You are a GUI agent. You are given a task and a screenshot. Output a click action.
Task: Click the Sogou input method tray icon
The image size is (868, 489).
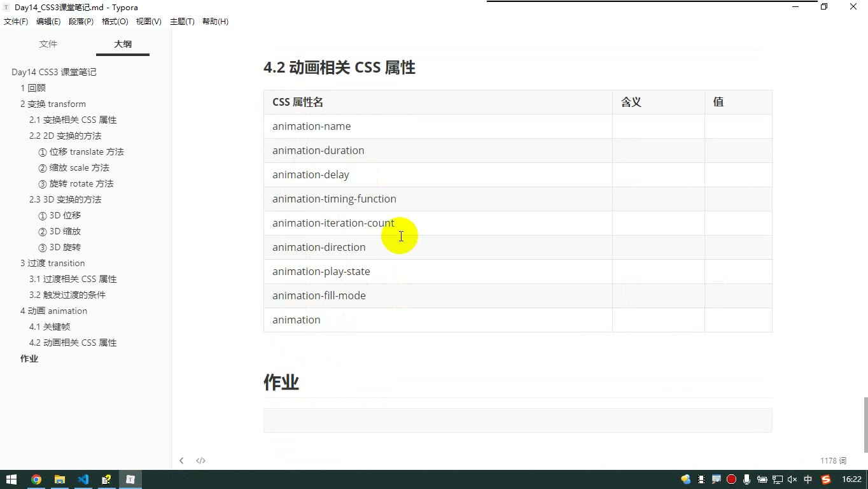(826, 479)
